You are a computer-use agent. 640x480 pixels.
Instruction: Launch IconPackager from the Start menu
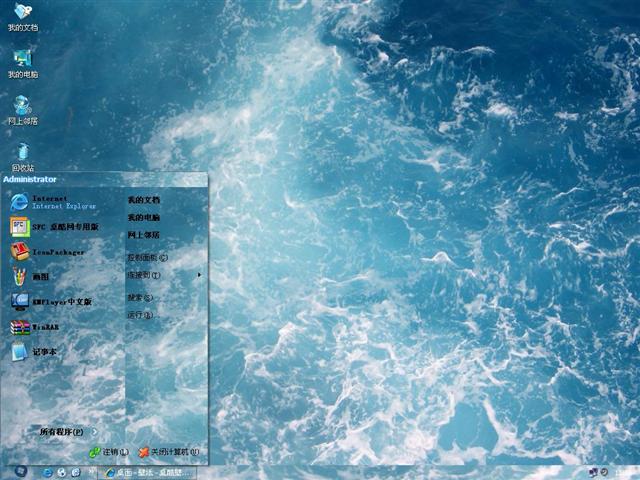(47, 252)
